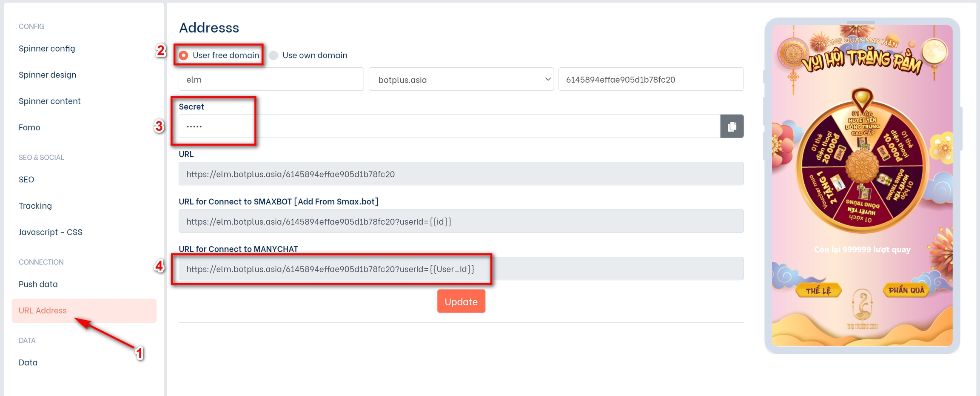Open Javascript - CSS section

click(x=51, y=232)
